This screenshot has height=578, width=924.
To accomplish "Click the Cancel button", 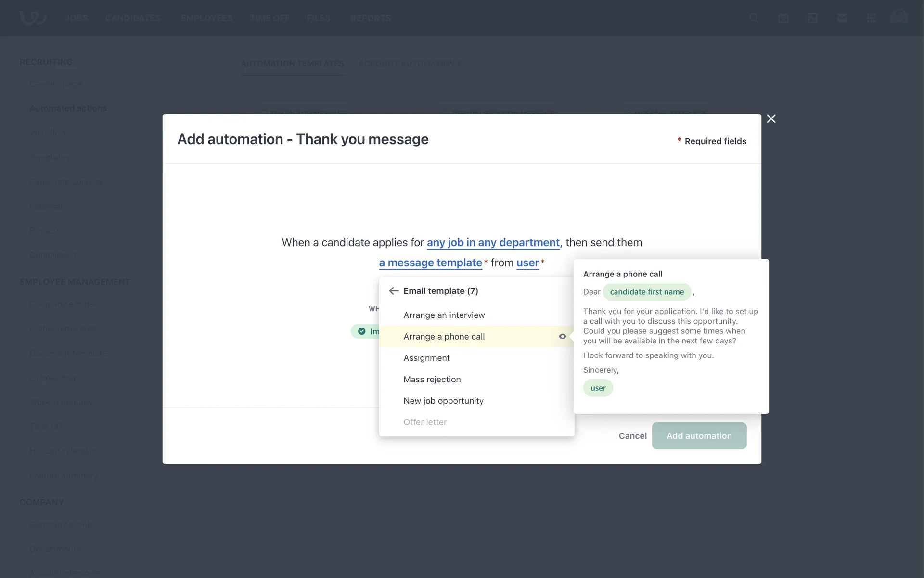I will point(632,436).
